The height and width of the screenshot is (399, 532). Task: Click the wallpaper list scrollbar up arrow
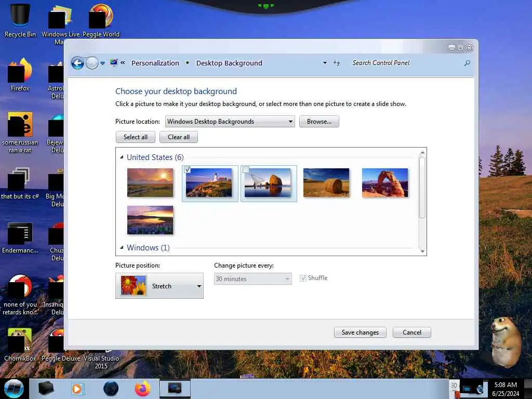(422, 152)
